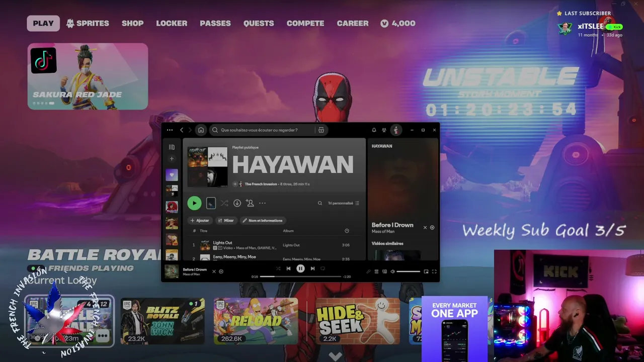Add Before I Drown from the right panel

(x=432, y=227)
